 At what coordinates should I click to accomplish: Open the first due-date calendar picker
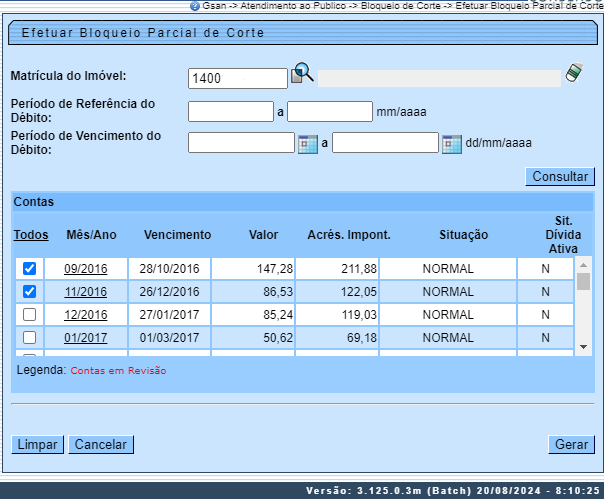(x=308, y=143)
